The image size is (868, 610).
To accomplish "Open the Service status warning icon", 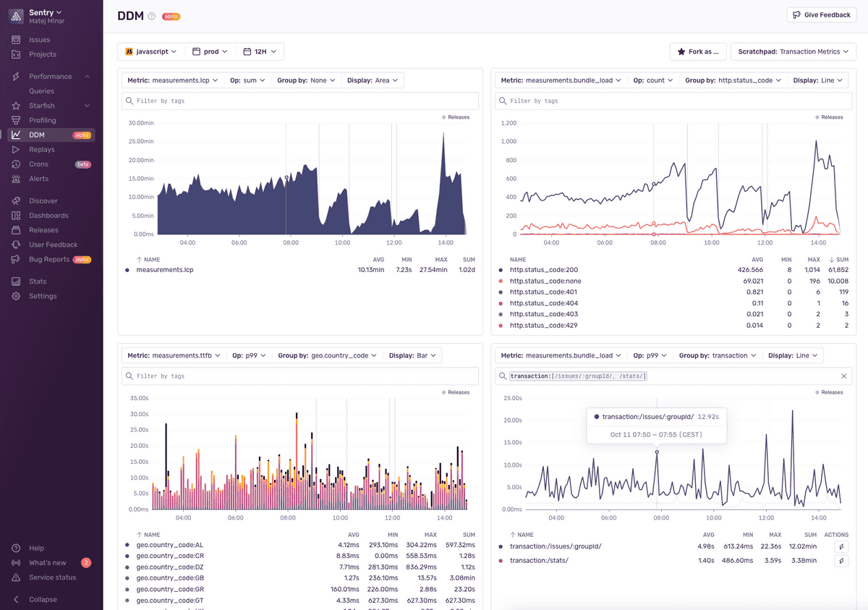I will [x=16, y=577].
